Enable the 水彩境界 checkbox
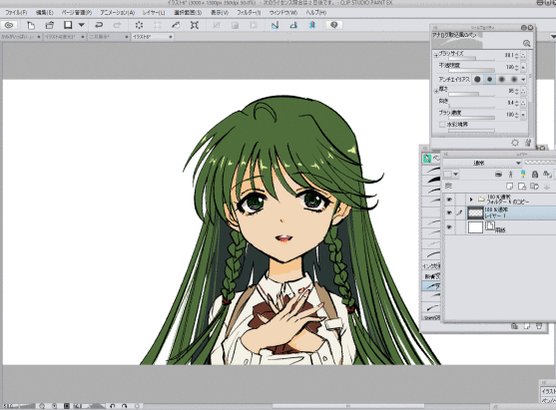This screenshot has width=556, height=410. pyautogui.click(x=442, y=124)
